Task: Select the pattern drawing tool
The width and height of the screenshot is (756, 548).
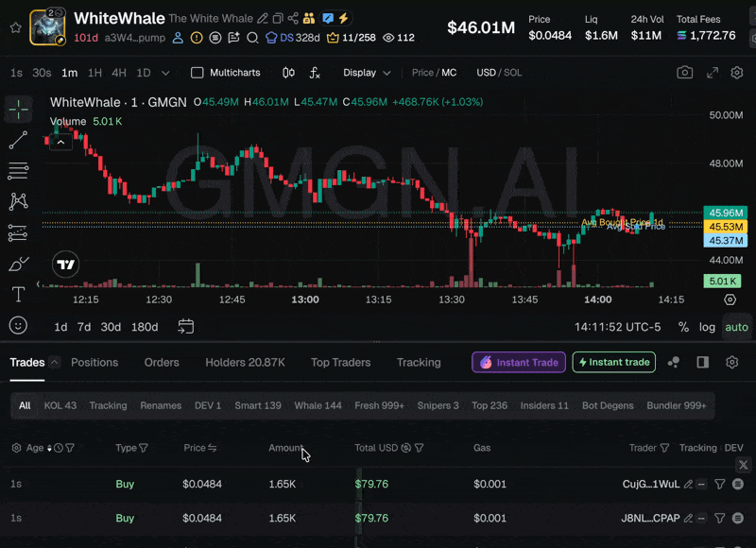Action: pyautogui.click(x=18, y=201)
